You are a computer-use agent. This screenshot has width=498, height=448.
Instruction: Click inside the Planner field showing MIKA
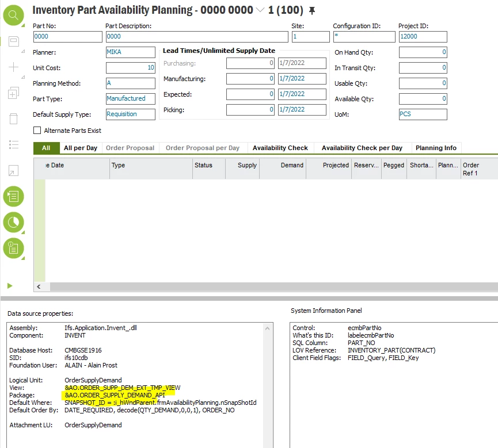click(131, 52)
